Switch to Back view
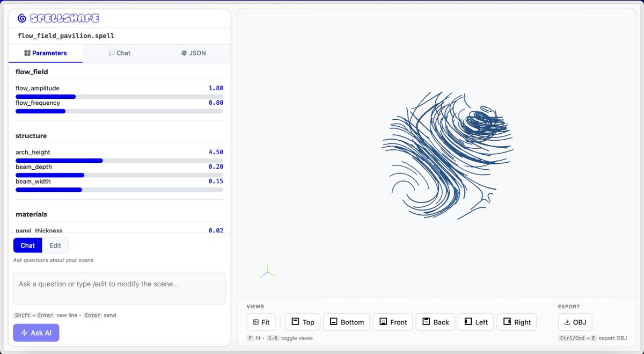 pyautogui.click(x=435, y=322)
